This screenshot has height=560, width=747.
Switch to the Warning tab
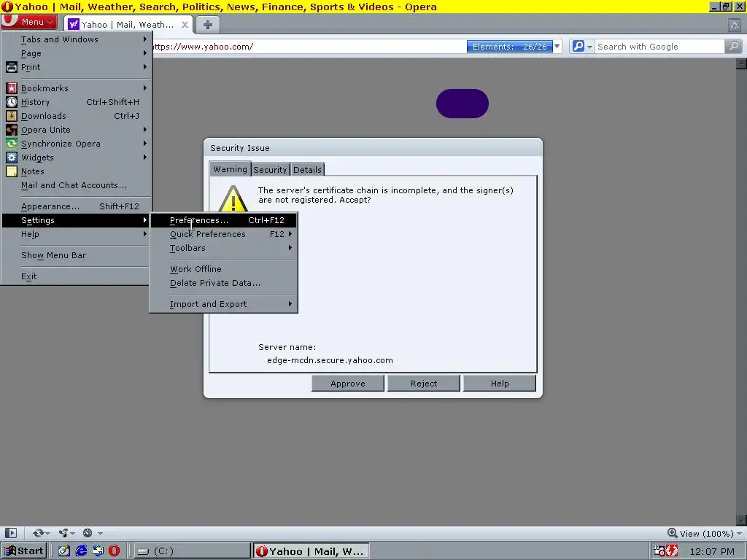tap(230, 169)
